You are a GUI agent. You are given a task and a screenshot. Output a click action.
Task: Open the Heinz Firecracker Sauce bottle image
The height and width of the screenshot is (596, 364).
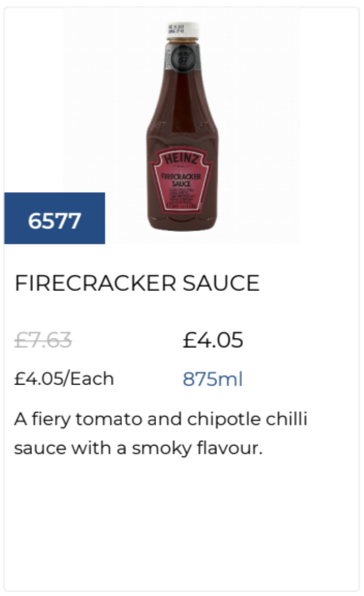[x=181, y=125]
